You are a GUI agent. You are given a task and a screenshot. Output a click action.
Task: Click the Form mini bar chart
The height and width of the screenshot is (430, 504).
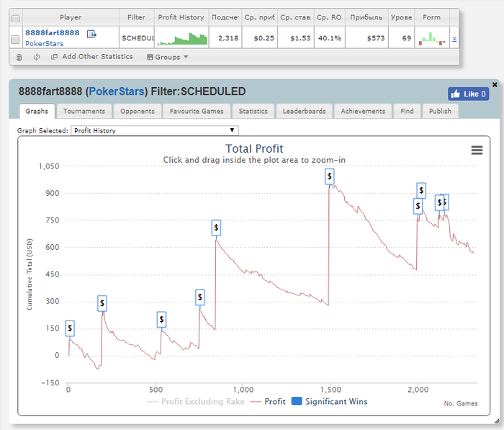tap(432, 38)
